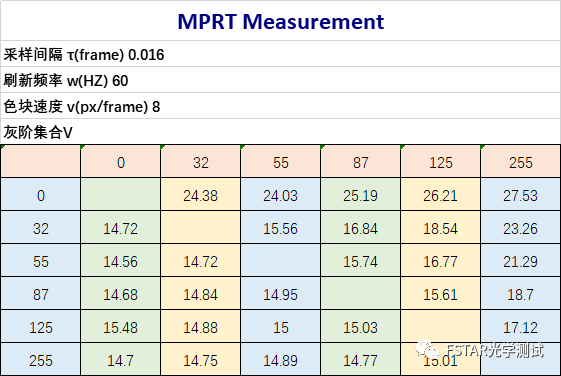This screenshot has height=376, width=561.
Task: Select the 14.72 cell in row 32
Action: click(x=121, y=228)
